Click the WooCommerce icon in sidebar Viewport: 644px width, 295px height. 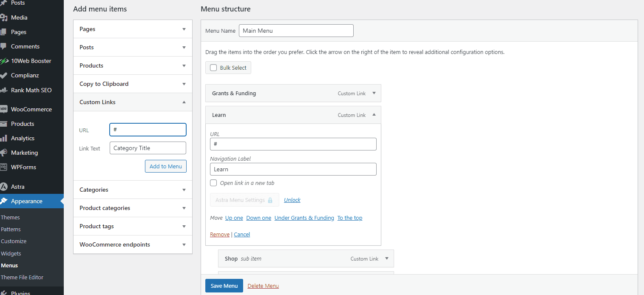(x=3, y=109)
